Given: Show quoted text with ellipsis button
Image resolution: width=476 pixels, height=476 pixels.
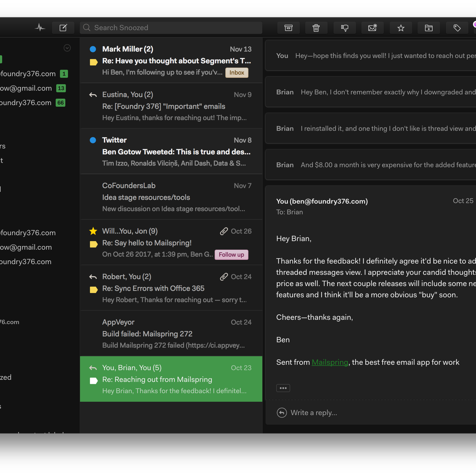Looking at the screenshot, I should coord(283,388).
